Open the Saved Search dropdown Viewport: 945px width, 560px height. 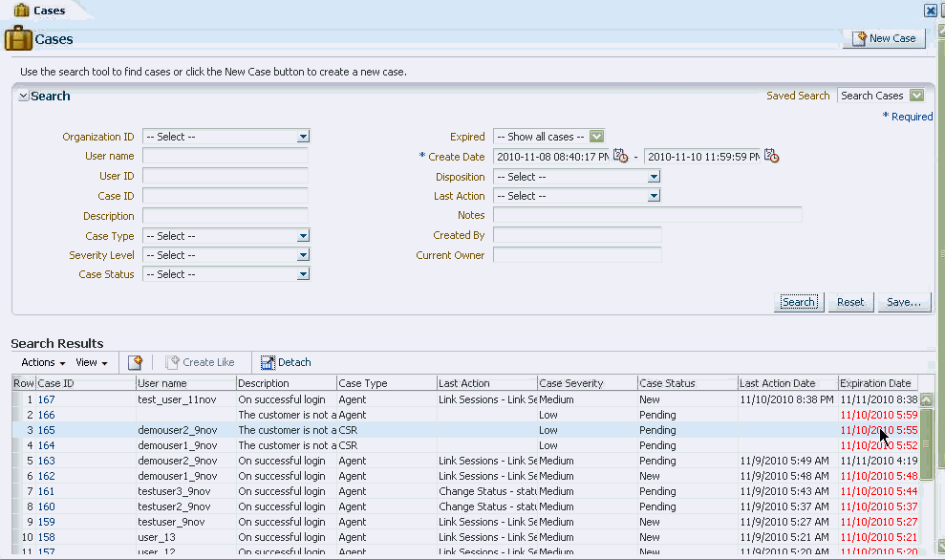[x=916, y=96]
